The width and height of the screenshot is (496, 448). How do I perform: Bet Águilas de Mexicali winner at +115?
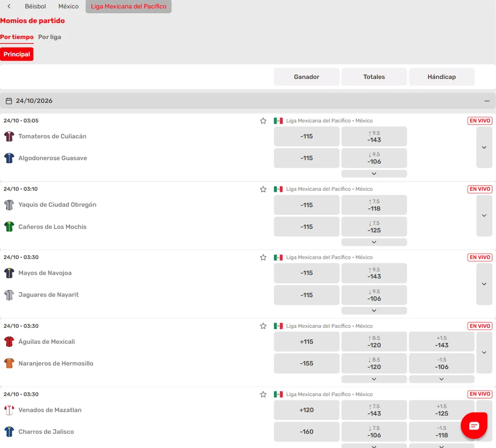coord(306,341)
